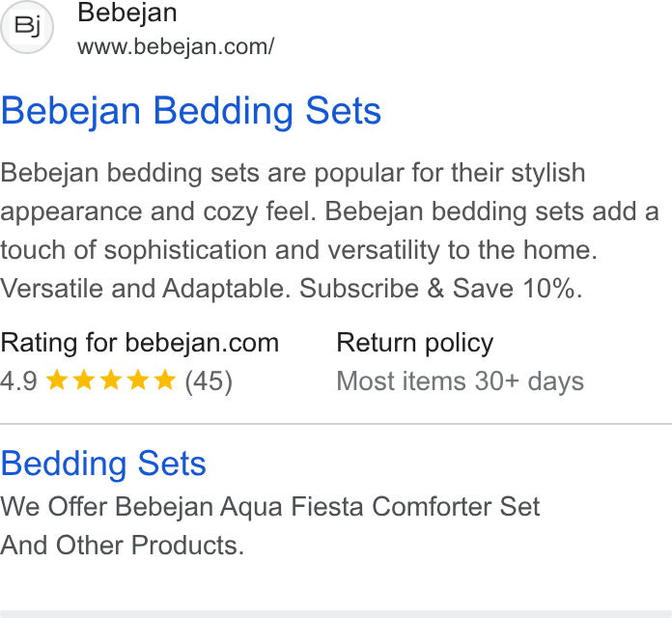Image resolution: width=672 pixels, height=618 pixels.
Task: Click first line of ad description
Action: click(293, 173)
